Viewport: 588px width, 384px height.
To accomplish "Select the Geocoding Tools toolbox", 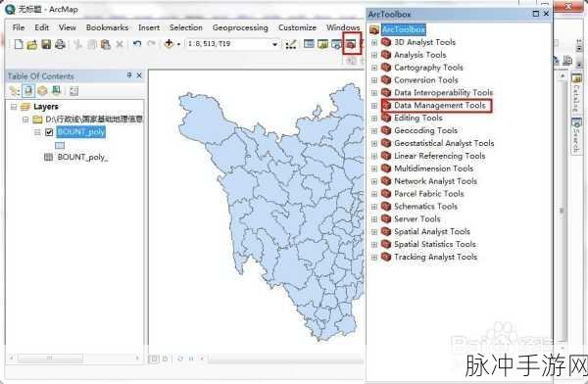I will pyautogui.click(x=425, y=131).
